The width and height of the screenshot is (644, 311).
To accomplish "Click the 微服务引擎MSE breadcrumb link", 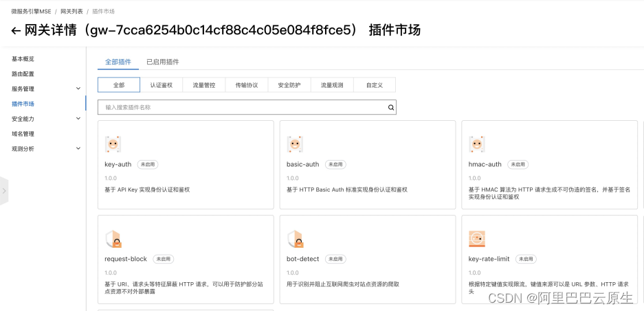I will (31, 12).
